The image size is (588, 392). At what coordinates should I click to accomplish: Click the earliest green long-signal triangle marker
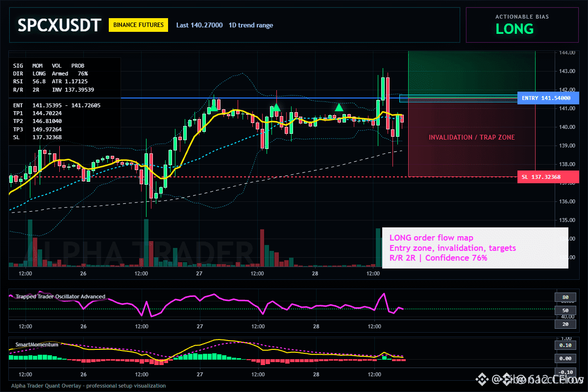coord(213,107)
